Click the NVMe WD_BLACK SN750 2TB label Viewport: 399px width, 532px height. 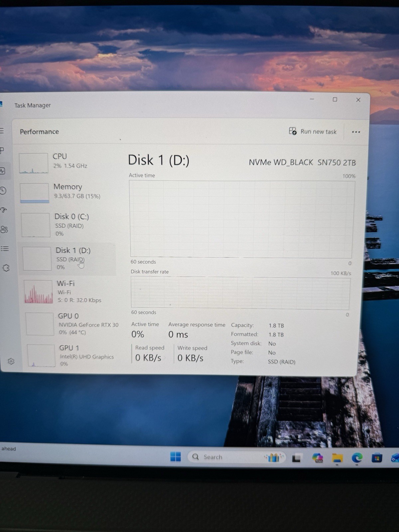click(x=302, y=163)
